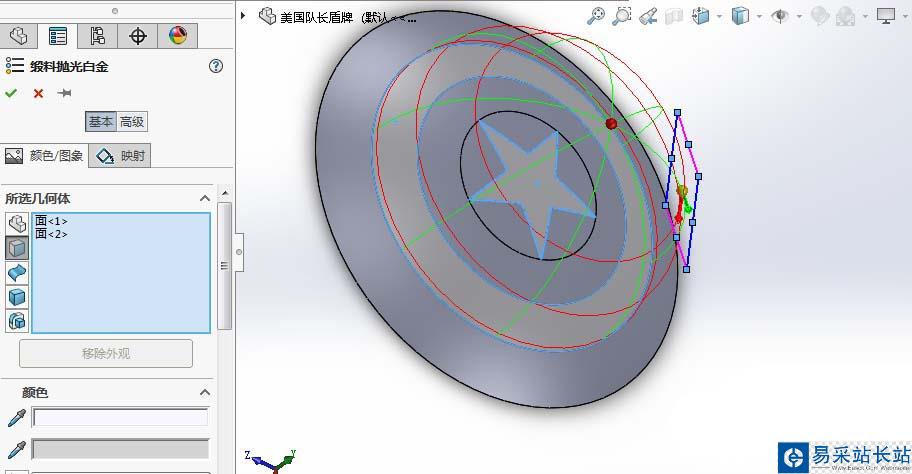Open help for the appearance panel
Screen dimensions: 912x474
215,66
